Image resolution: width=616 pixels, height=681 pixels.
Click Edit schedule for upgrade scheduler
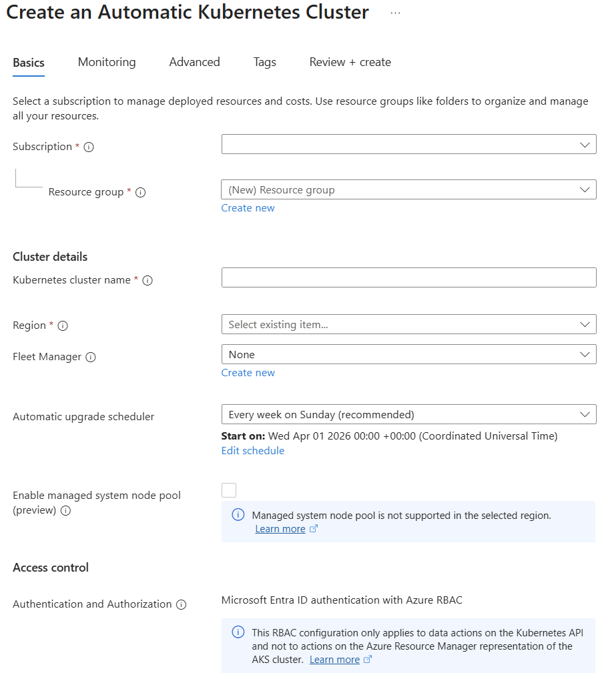coord(252,450)
